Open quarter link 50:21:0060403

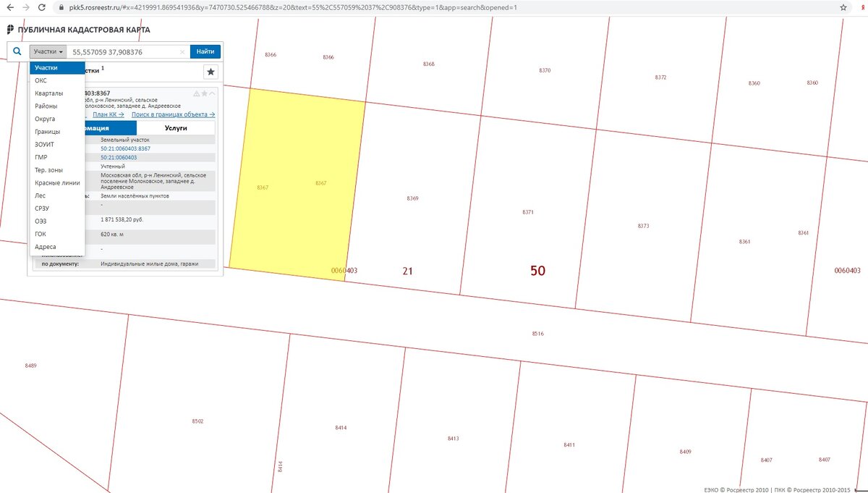click(119, 157)
